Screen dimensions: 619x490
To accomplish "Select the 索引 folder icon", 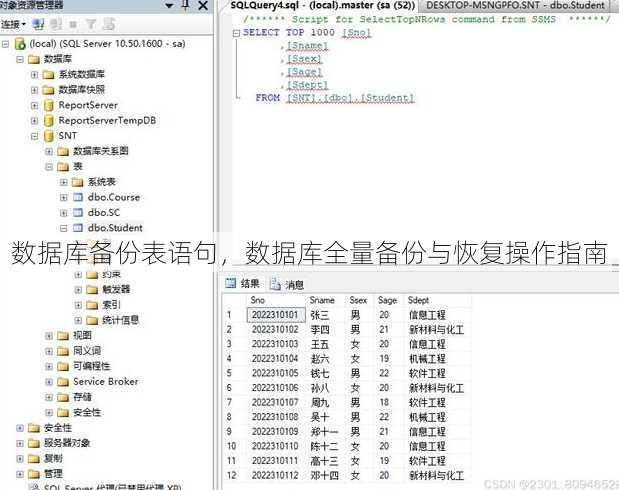I will tap(92, 305).
